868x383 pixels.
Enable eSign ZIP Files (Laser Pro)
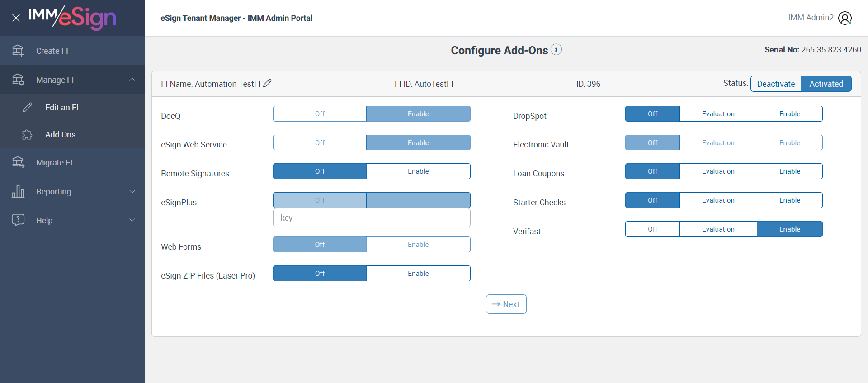(418, 274)
